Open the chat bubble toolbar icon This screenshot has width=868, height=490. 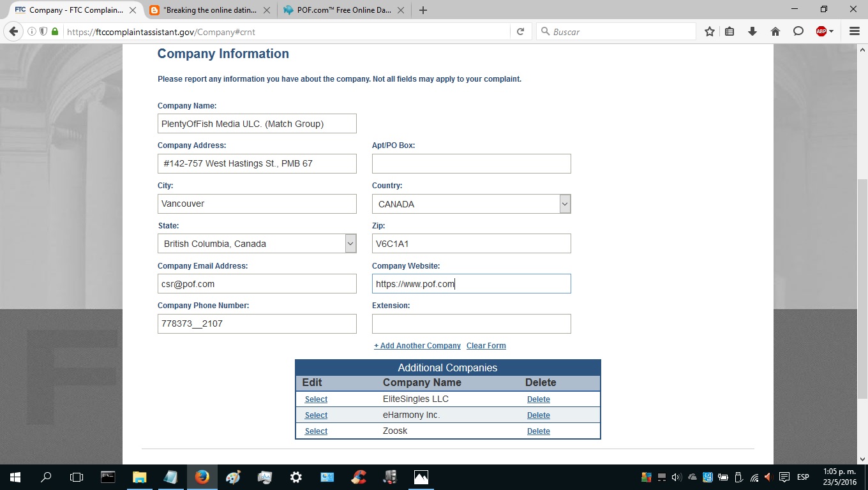[798, 32]
